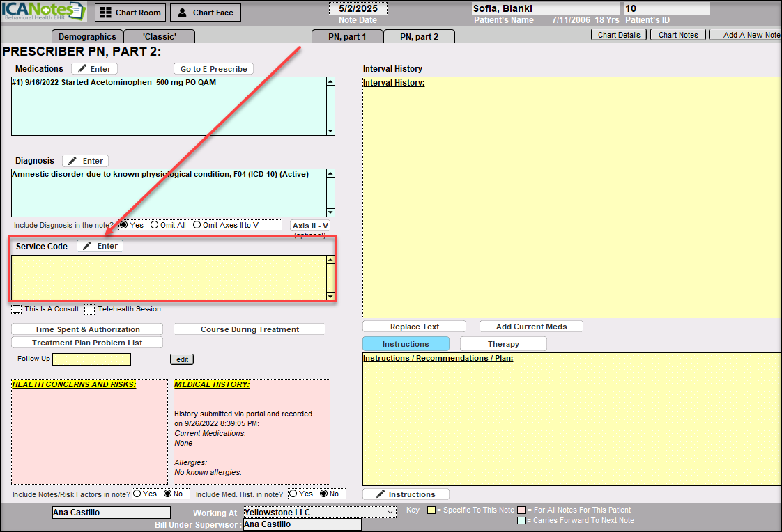Image resolution: width=782 pixels, height=532 pixels.
Task: Switch to the PN, part 1 tab
Action: [346, 37]
